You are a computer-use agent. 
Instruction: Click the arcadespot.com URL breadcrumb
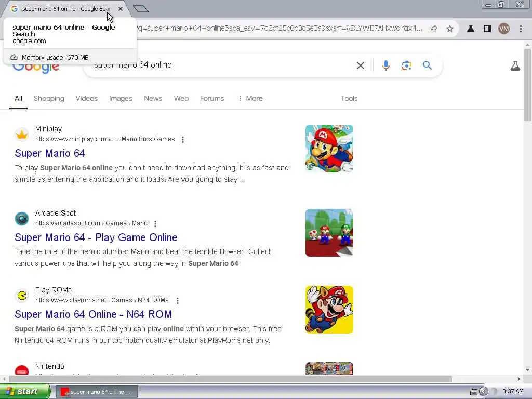coord(91,223)
